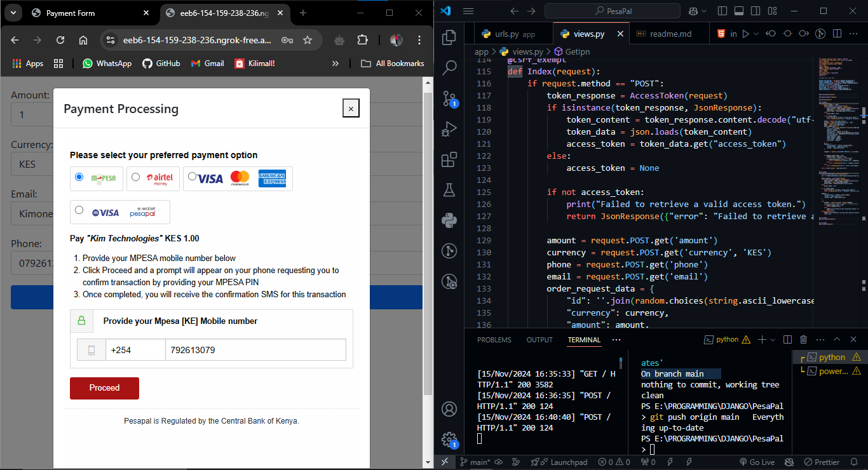Viewport: 868px width, 470px height.
Task: Open the Explorer view in activity bar
Action: (449, 37)
